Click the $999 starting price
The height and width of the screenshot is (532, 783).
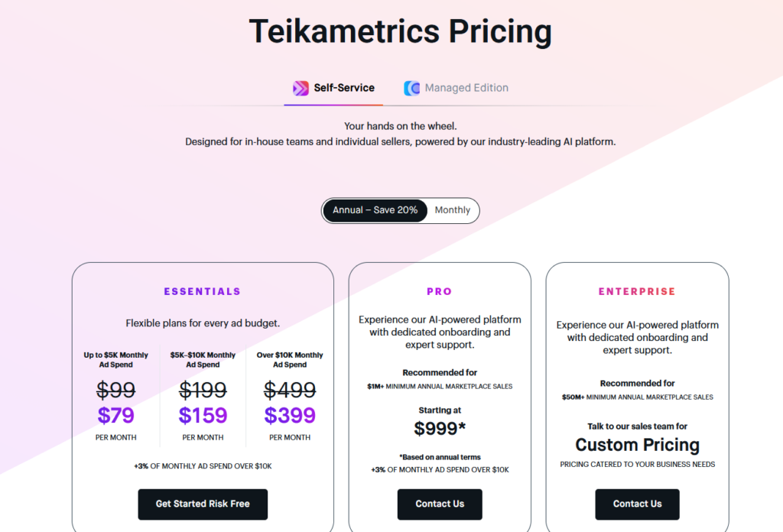click(x=440, y=429)
